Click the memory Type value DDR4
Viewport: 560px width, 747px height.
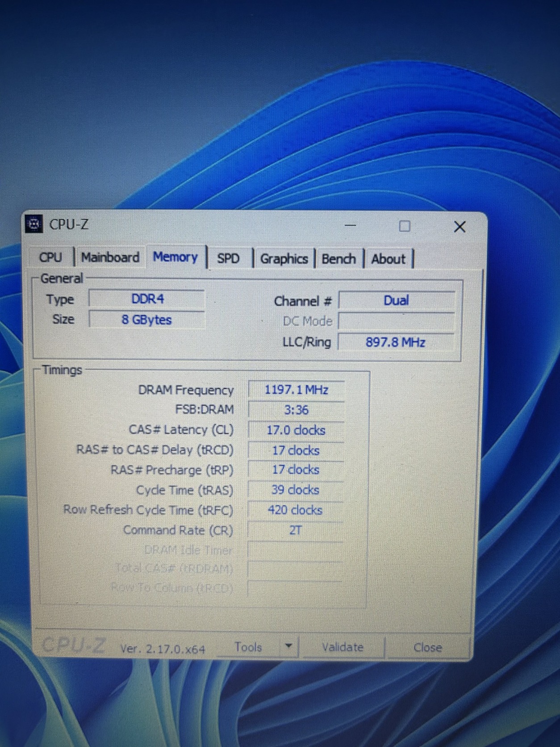[147, 298]
